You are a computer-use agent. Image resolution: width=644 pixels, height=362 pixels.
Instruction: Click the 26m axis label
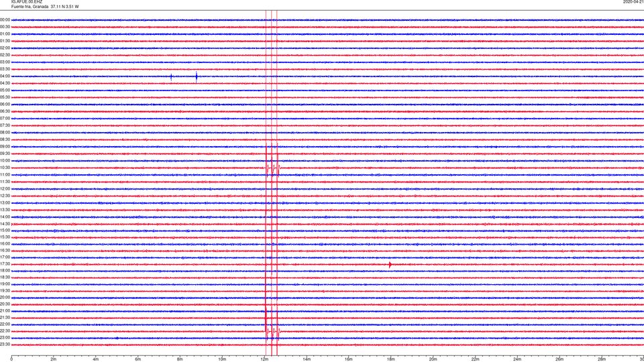click(559, 359)
